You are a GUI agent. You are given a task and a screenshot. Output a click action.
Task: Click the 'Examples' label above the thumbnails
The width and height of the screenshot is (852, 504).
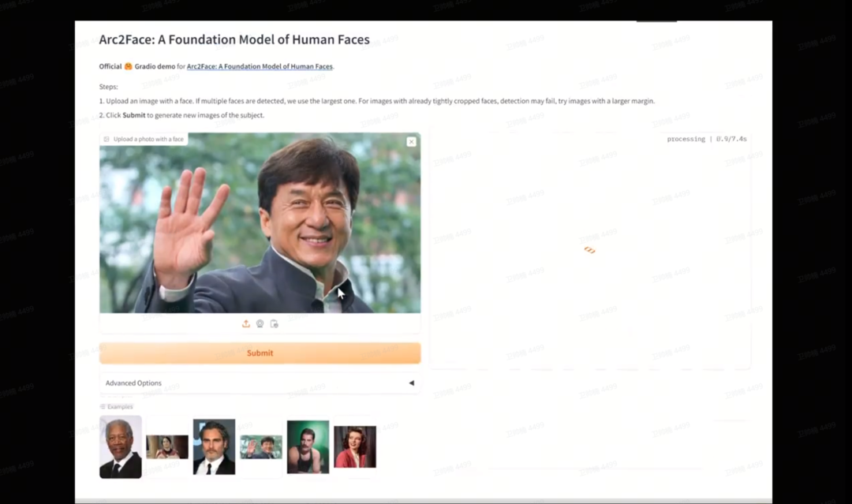pos(117,407)
